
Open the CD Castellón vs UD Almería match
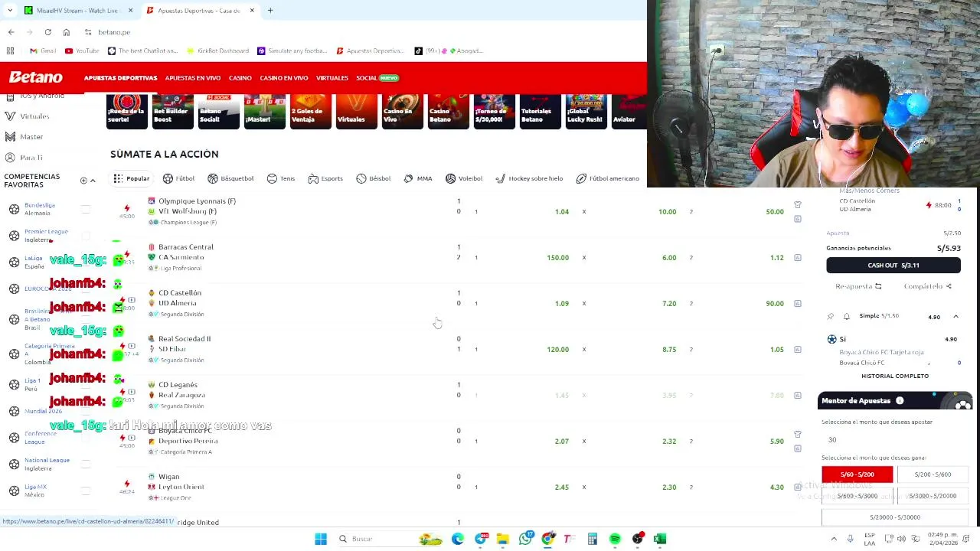point(179,298)
